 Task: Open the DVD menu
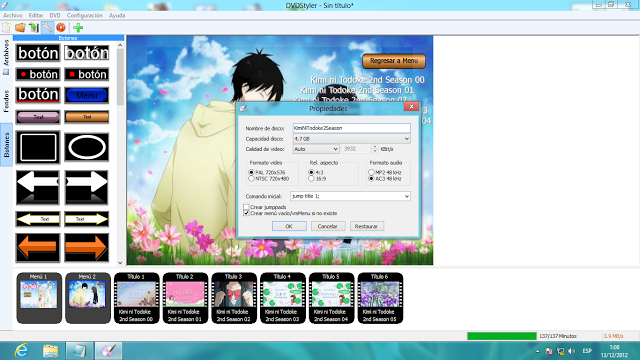tap(55, 16)
